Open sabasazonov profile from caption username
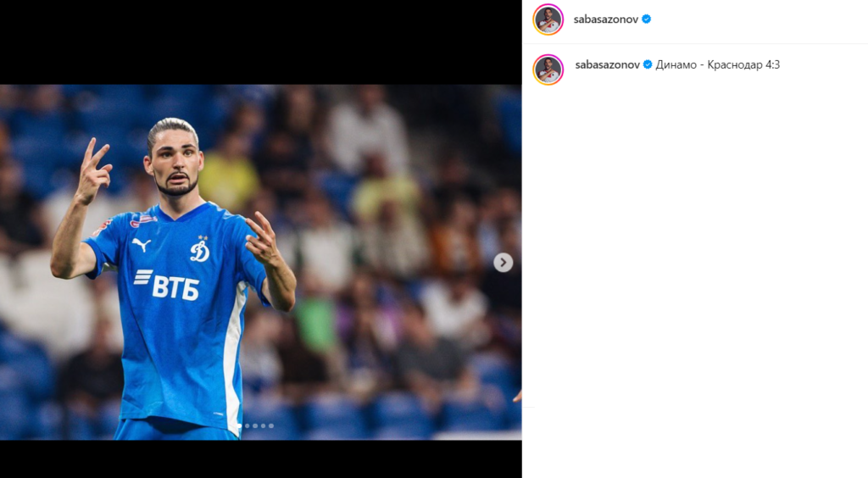 click(608, 64)
